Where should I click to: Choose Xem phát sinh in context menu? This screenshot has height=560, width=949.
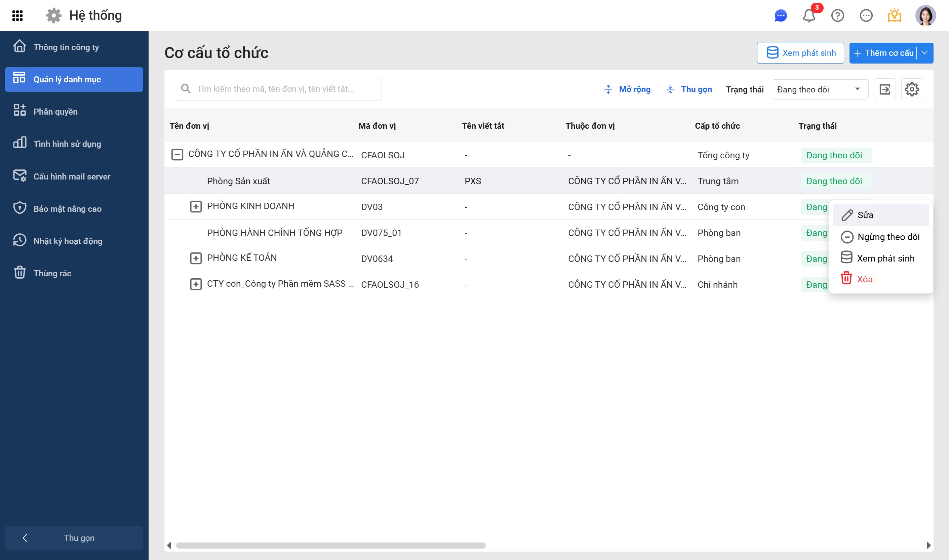click(x=881, y=258)
